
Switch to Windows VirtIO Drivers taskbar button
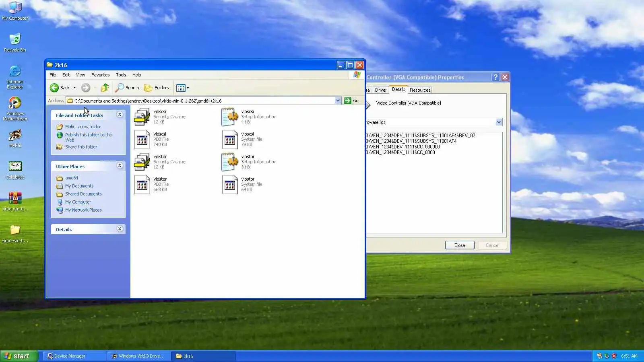click(x=139, y=356)
